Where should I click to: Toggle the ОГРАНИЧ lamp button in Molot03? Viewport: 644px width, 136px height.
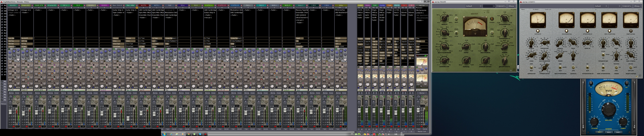(492, 19)
